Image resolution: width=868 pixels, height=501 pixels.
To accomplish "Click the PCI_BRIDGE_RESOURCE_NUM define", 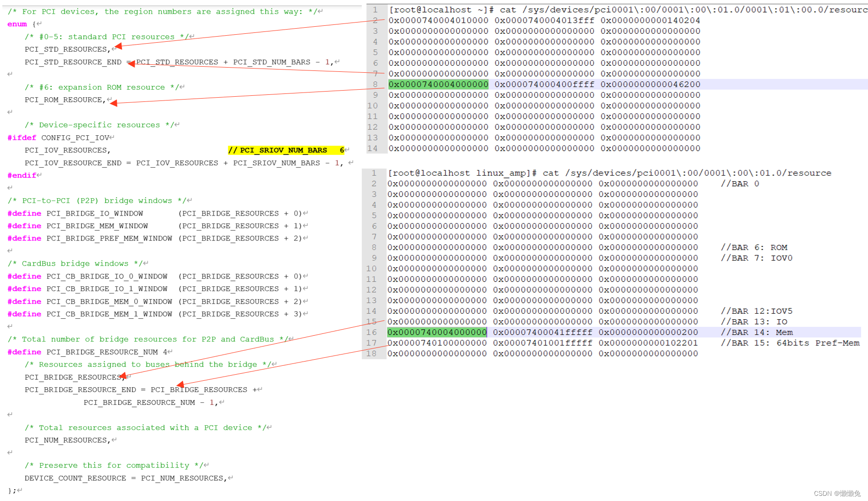I will click(x=84, y=352).
